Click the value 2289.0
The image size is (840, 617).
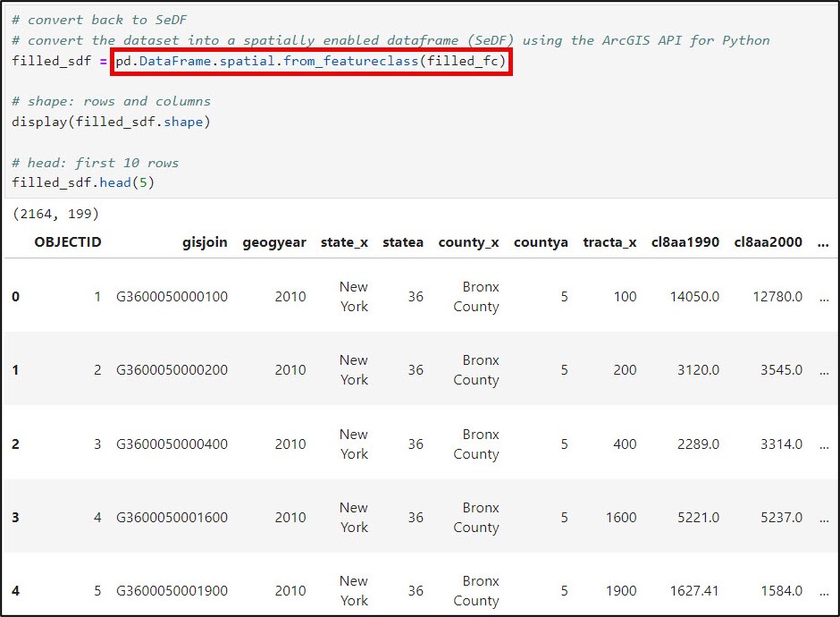coord(699,444)
